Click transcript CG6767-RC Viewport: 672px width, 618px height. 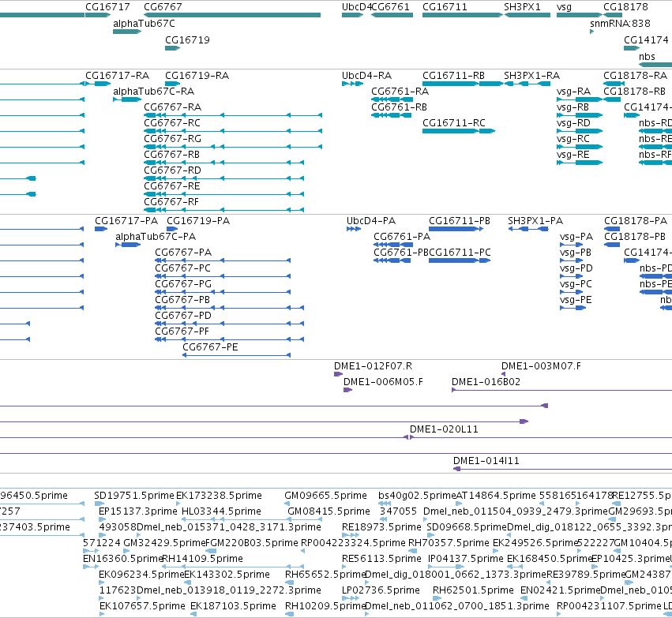(172, 123)
